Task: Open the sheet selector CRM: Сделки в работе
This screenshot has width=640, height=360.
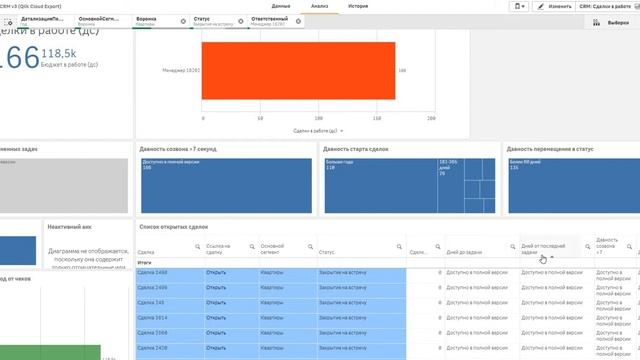Action: point(608,7)
